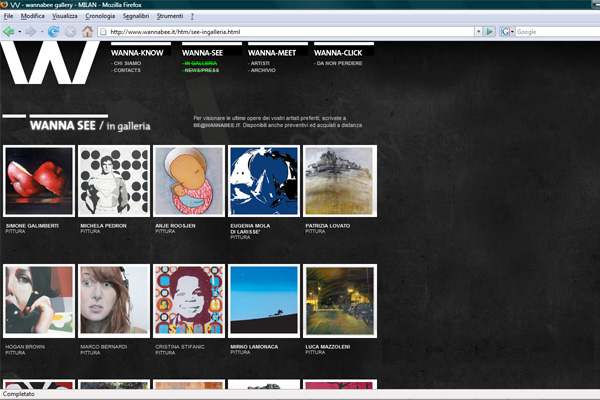This screenshot has height=400, width=600.
Task: Click the MICHELA PEDRON artist name
Action: (103, 226)
